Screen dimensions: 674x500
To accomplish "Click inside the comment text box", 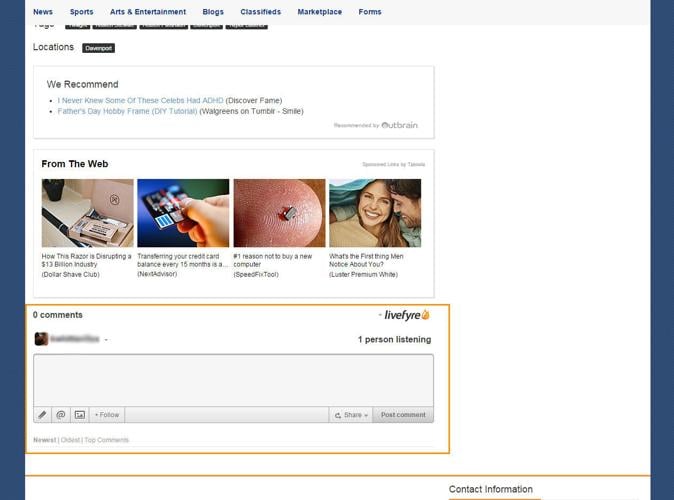I will click(x=233, y=379).
